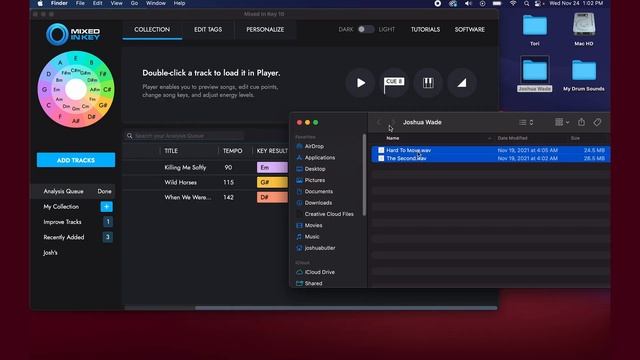Image resolution: width=640 pixels, height=360 pixels.
Task: Click the D# key result swatch
Action: coord(272,197)
